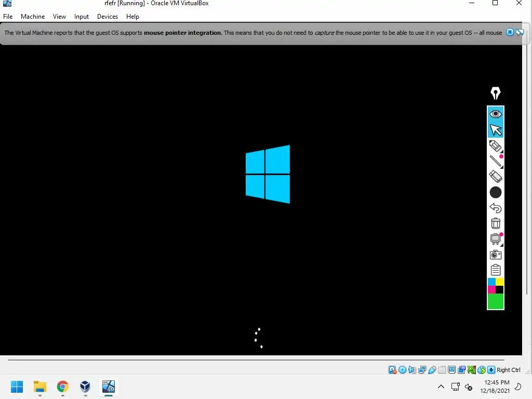Viewport: 532px width, 399px height.
Task: Click the recording status icon
Action: click(x=461, y=370)
